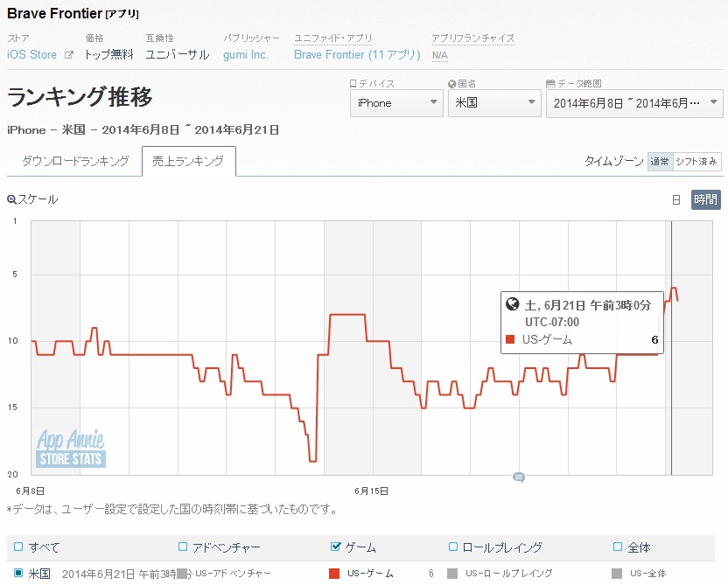This screenshot has height=585, width=728.
Task: Open the iOS Store external link icon
Action: [x=69, y=55]
